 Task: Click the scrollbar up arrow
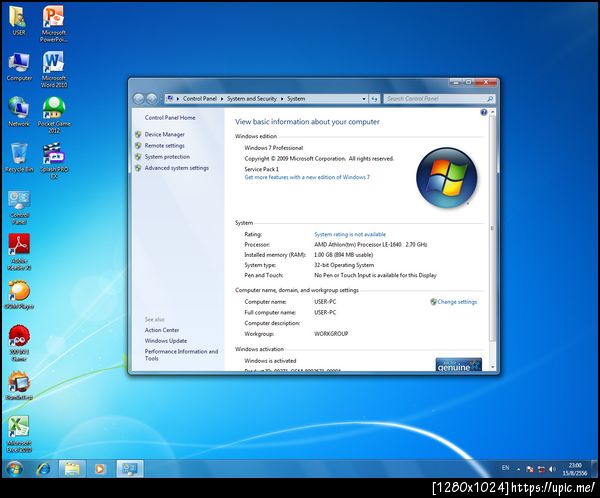[492, 112]
